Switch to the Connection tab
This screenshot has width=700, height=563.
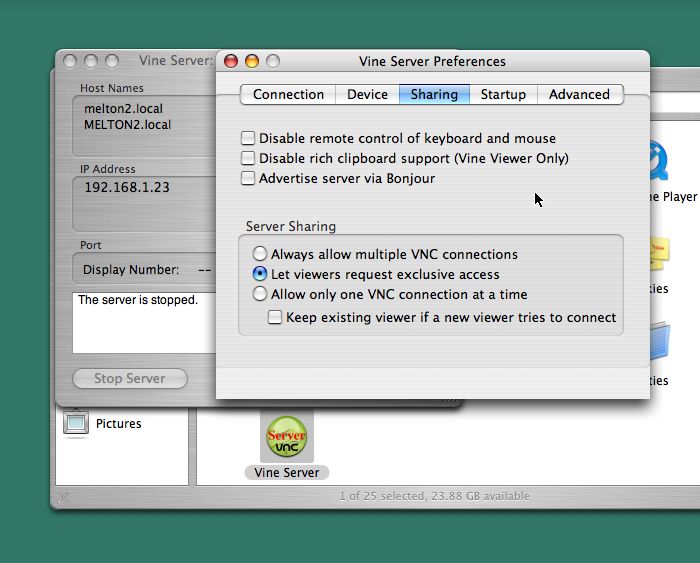tap(288, 94)
